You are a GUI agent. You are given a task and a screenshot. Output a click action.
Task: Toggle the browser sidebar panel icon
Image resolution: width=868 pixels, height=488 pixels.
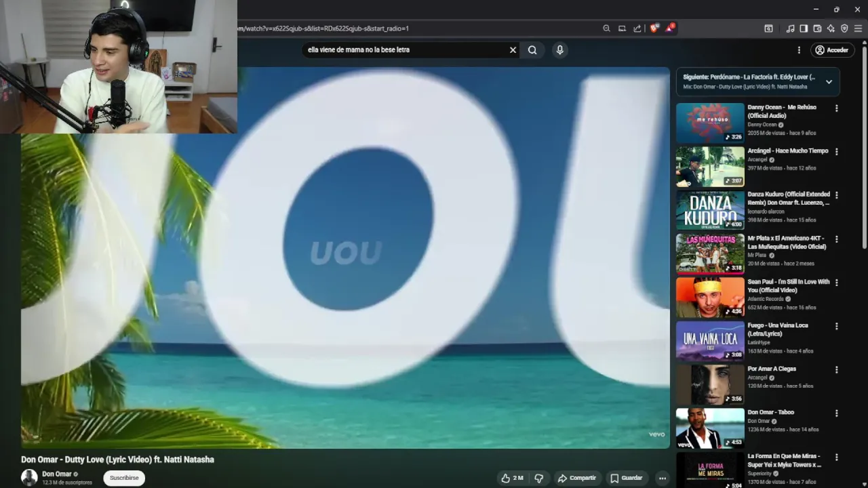point(804,28)
